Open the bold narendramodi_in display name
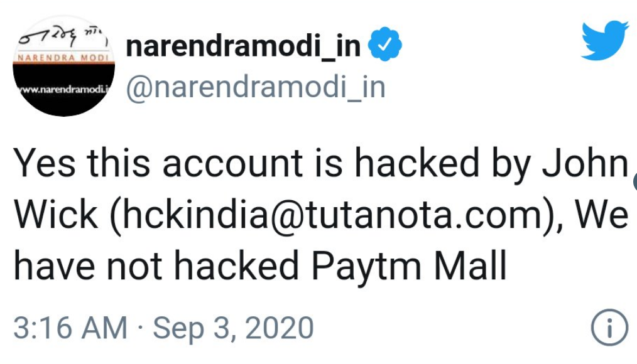 (x=243, y=46)
